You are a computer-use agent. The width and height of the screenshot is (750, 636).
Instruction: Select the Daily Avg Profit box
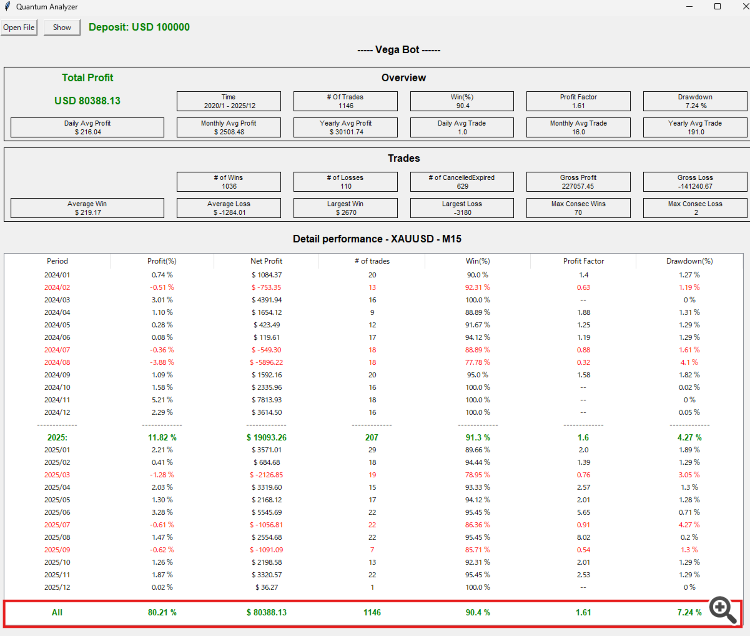pos(87,127)
